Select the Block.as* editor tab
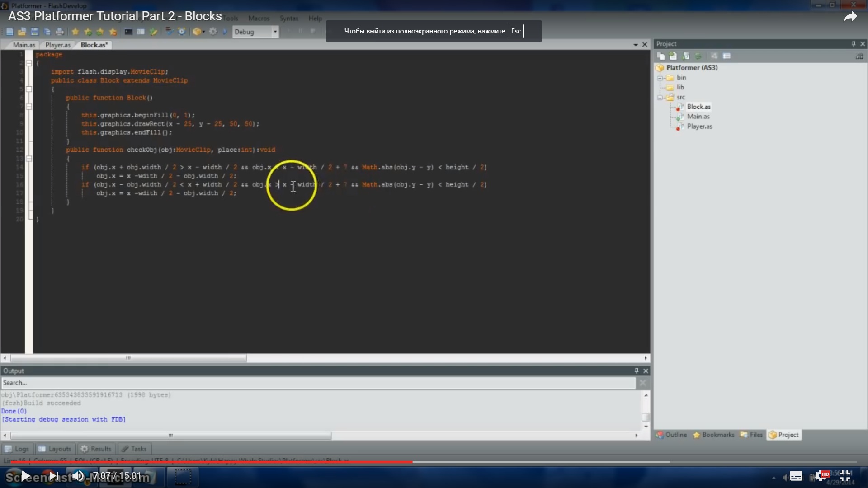The image size is (868, 488). [94, 45]
